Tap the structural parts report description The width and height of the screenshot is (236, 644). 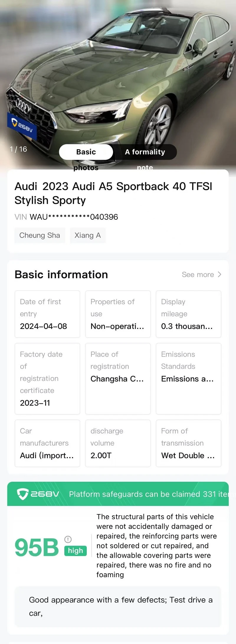pos(157,545)
